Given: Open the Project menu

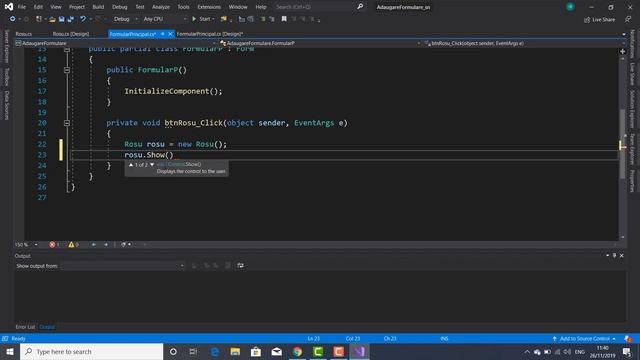Looking at the screenshot, I should click(77, 7).
